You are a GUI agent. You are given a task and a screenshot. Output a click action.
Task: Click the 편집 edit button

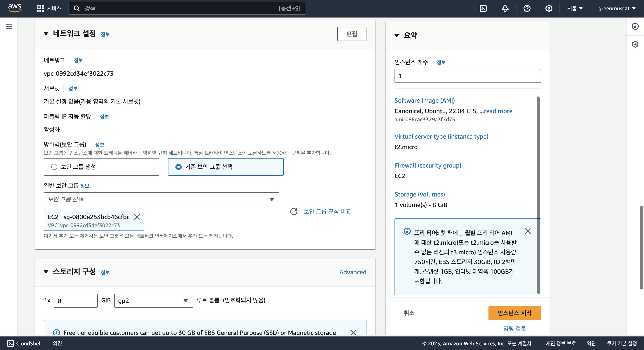point(352,34)
